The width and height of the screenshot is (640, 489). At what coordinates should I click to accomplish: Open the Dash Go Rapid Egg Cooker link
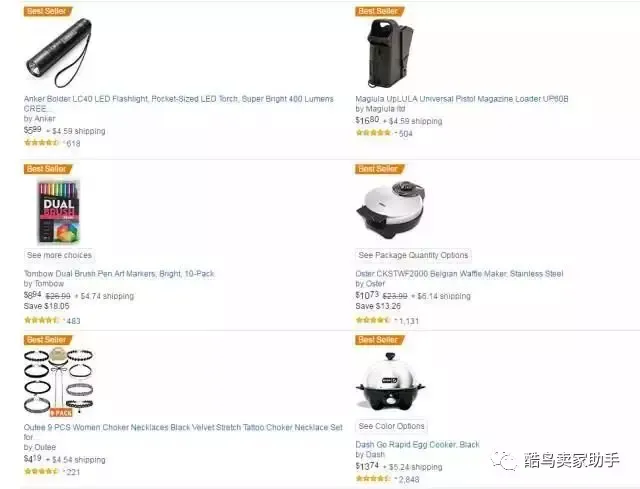coord(417,445)
